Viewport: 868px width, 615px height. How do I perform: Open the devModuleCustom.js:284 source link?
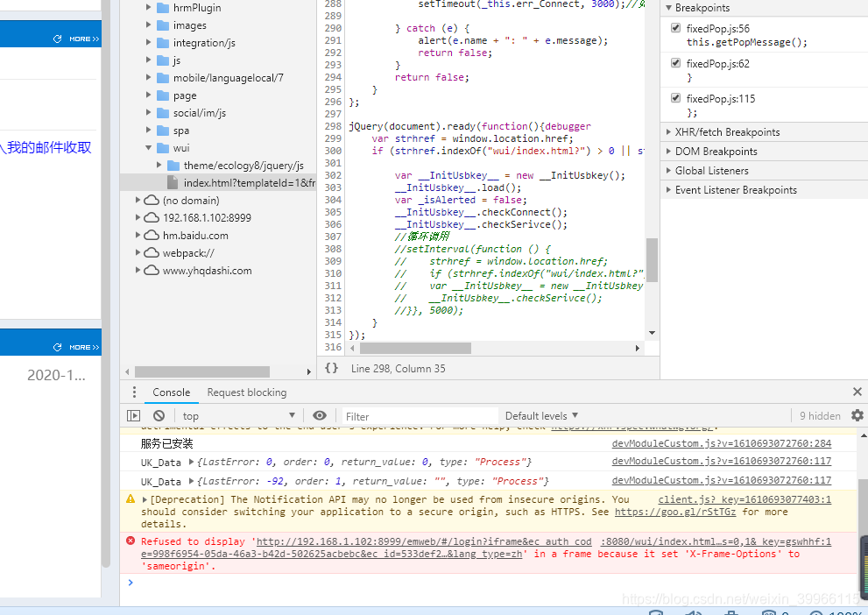722,443
